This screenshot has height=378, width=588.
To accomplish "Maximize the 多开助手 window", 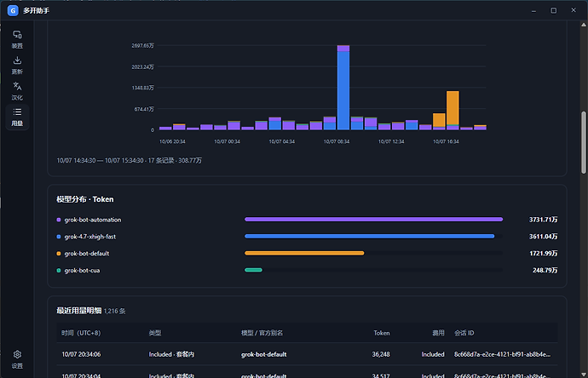I will coord(554,10).
